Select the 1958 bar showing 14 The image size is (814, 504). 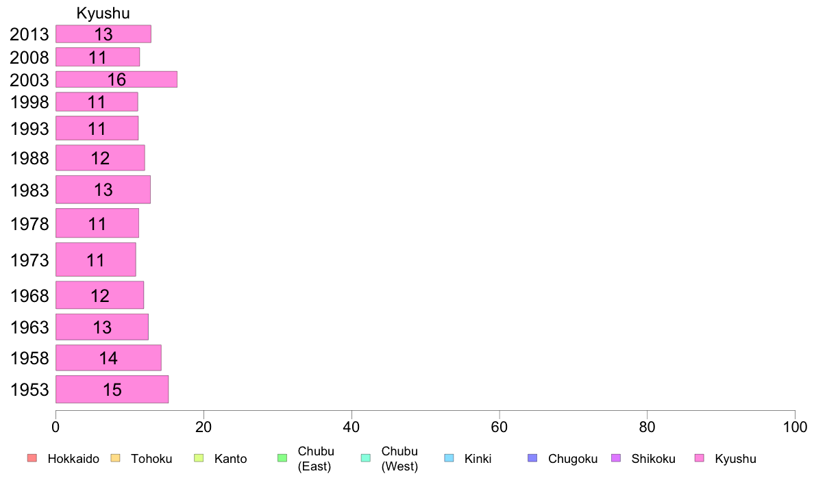pos(108,357)
